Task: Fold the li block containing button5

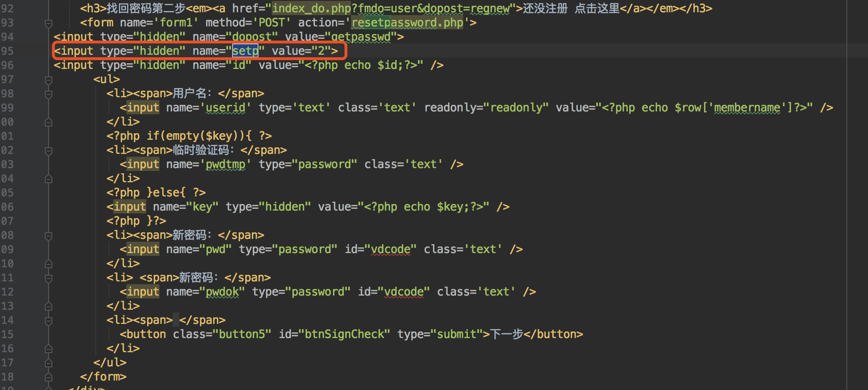Action: click(48, 321)
